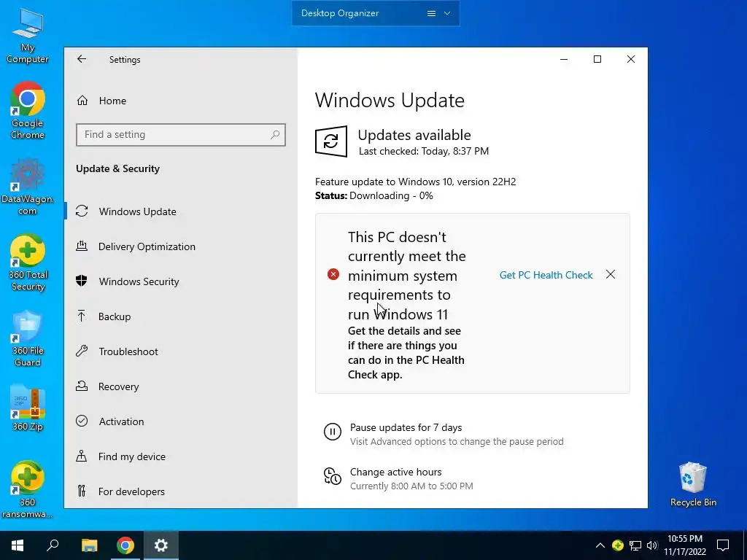Open Activation settings
Viewport: 747px width, 560px height.
(181, 421)
